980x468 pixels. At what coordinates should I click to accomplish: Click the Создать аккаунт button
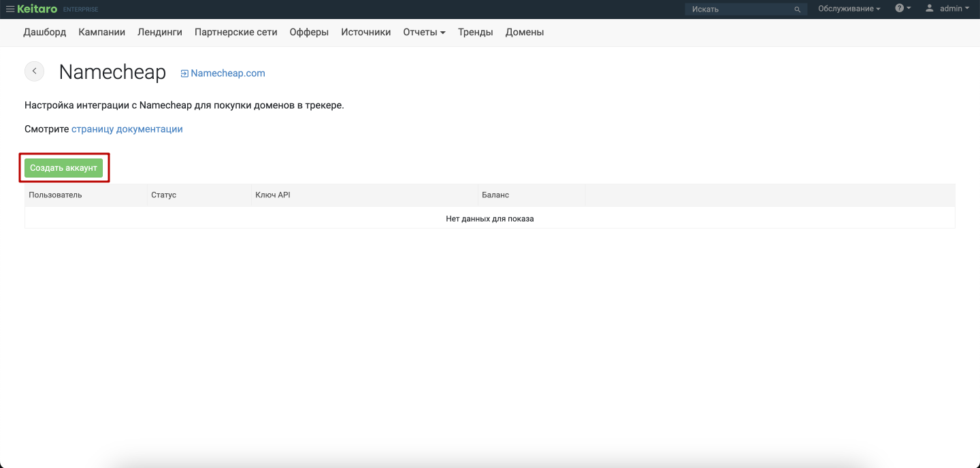pyautogui.click(x=64, y=168)
